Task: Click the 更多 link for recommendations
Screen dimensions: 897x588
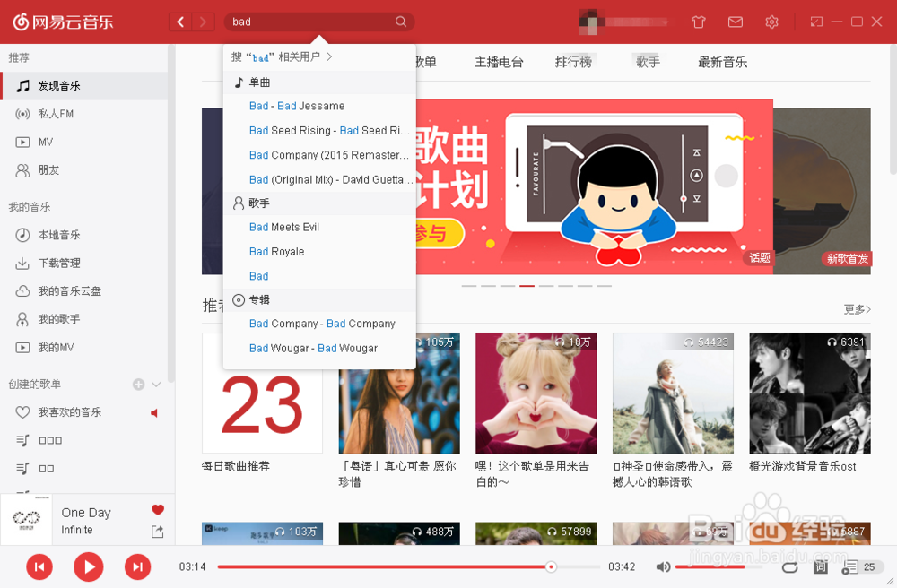Action: (857, 309)
